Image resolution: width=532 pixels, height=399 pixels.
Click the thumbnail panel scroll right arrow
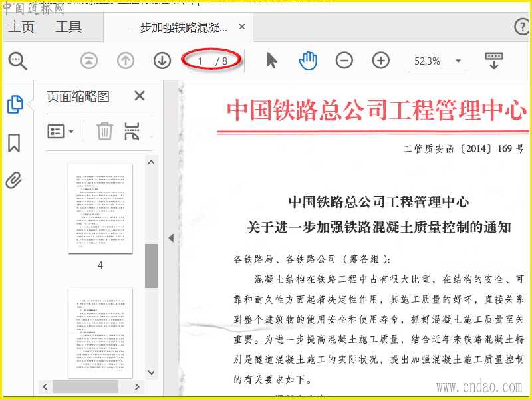(x=137, y=386)
